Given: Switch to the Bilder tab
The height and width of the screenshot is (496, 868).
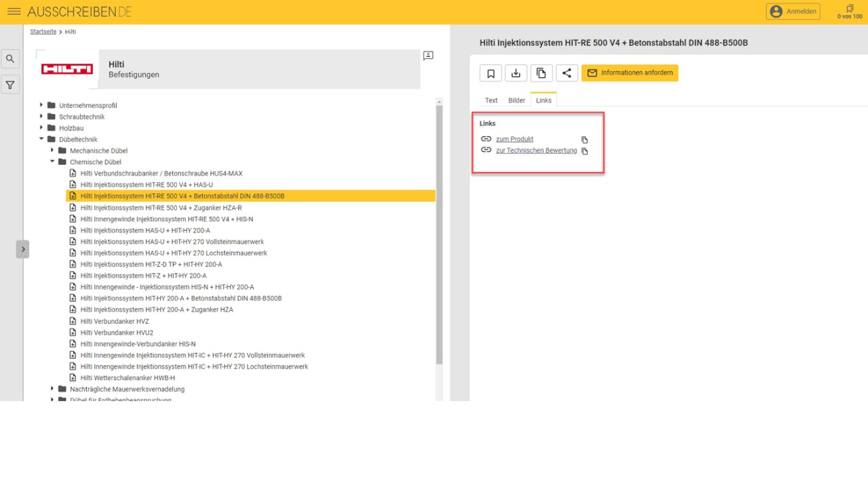Looking at the screenshot, I should tap(517, 100).
